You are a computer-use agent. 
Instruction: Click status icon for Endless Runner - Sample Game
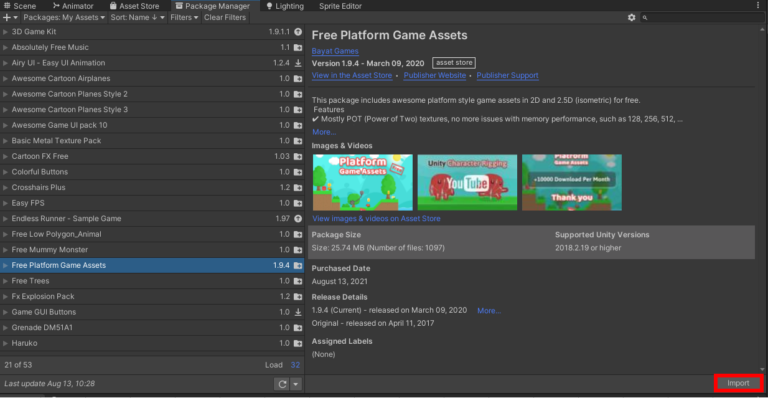click(298, 218)
